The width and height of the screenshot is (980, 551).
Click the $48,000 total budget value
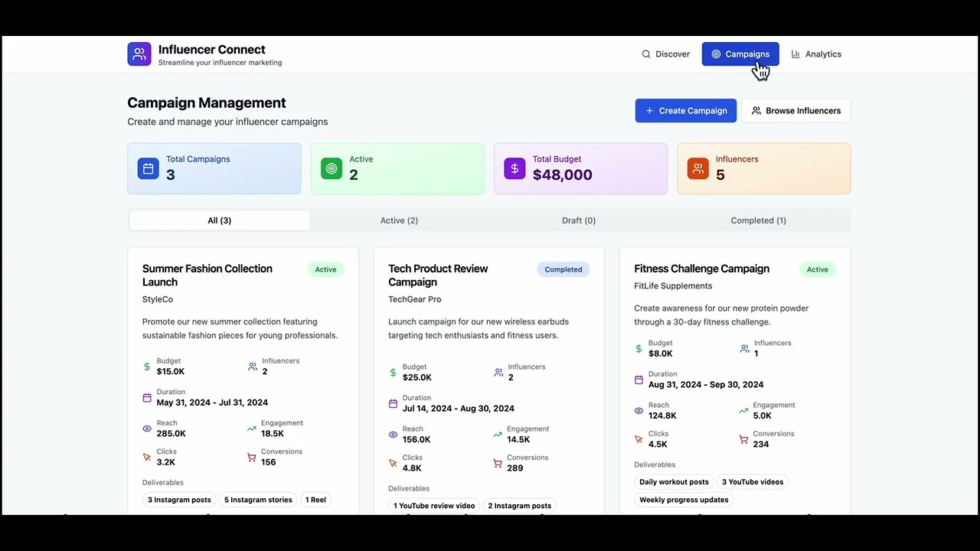click(x=563, y=175)
